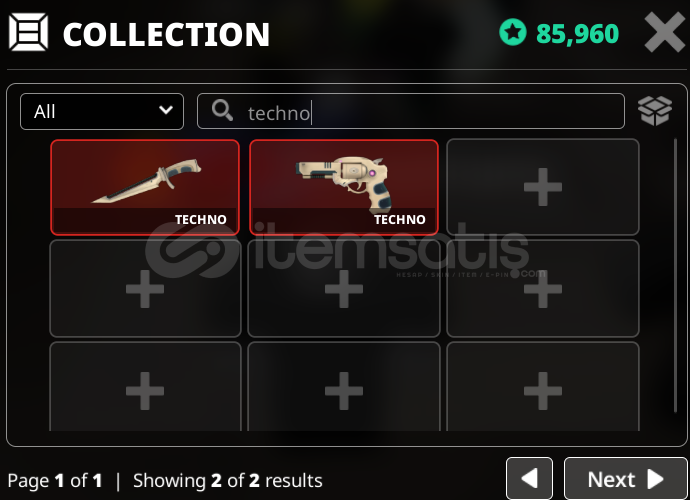The height and width of the screenshot is (500, 690).
Task: Add item in second row middle slot
Action: tap(344, 289)
